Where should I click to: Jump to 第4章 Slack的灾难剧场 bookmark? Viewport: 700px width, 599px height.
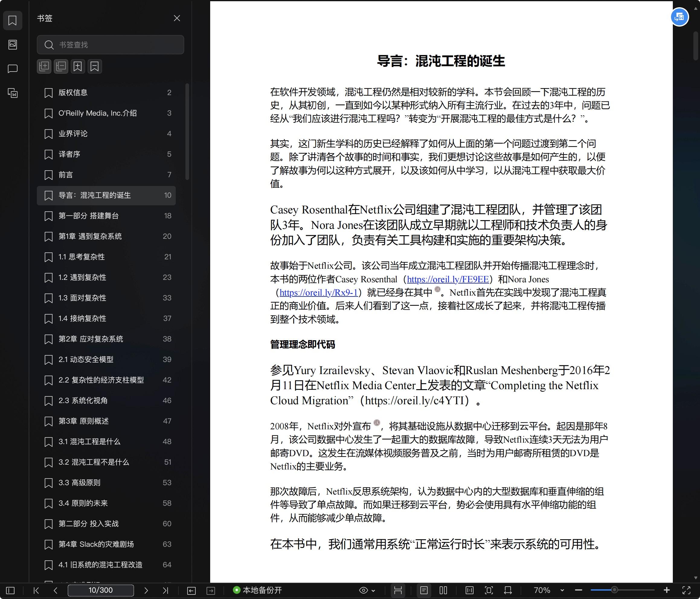click(106, 544)
